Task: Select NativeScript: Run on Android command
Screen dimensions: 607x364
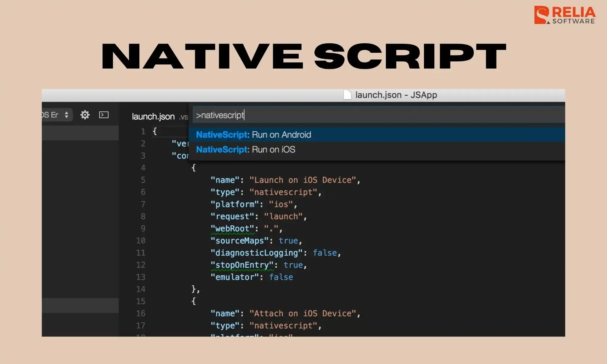Action: 377,135
